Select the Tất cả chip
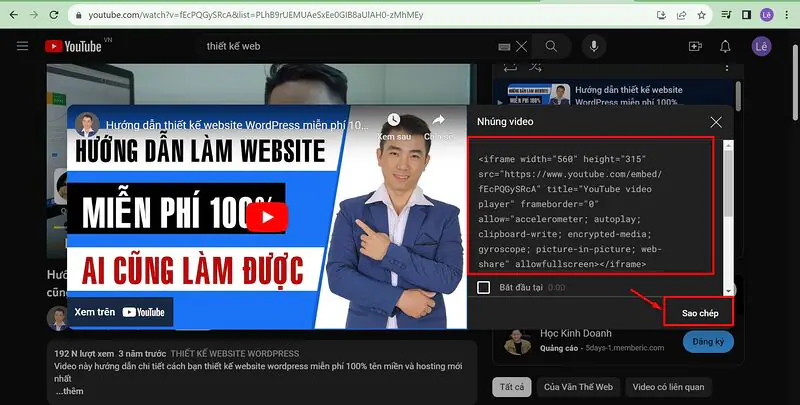Viewport: 800px width, 405px height. tap(512, 387)
